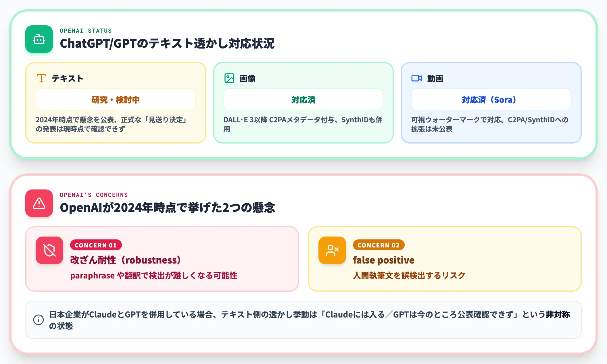Click the CONCERN 02 pill label
The image size is (607, 364).
(x=379, y=245)
